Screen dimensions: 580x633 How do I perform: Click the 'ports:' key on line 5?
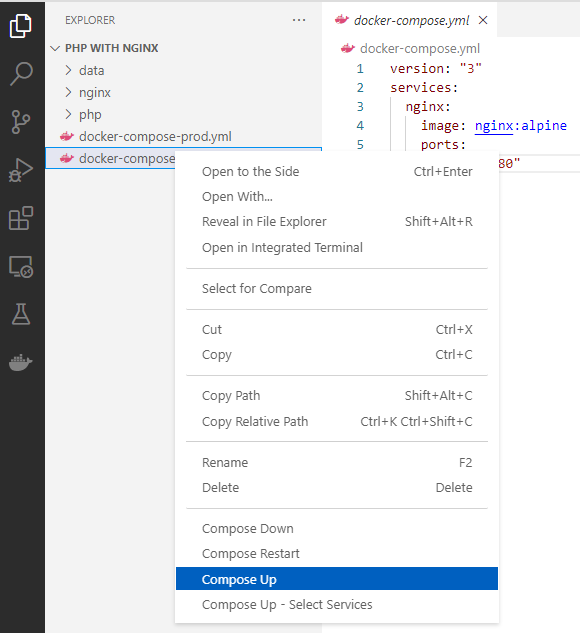tap(443, 145)
